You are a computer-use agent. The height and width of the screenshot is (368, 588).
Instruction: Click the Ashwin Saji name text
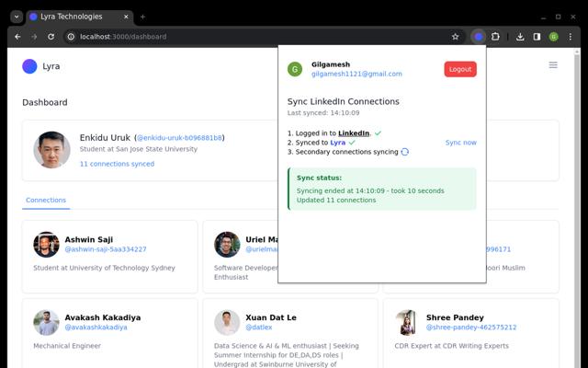point(89,239)
